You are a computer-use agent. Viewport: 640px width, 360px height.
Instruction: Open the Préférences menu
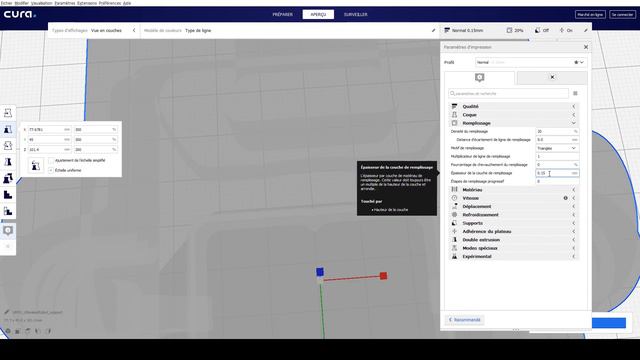110,3
